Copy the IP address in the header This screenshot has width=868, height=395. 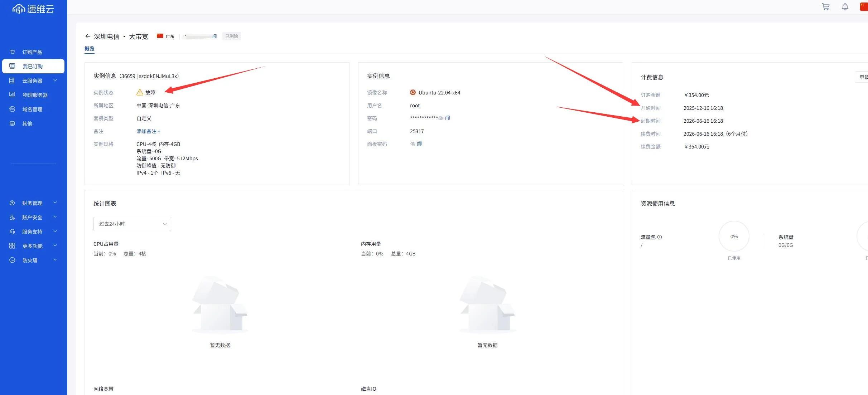click(x=214, y=36)
